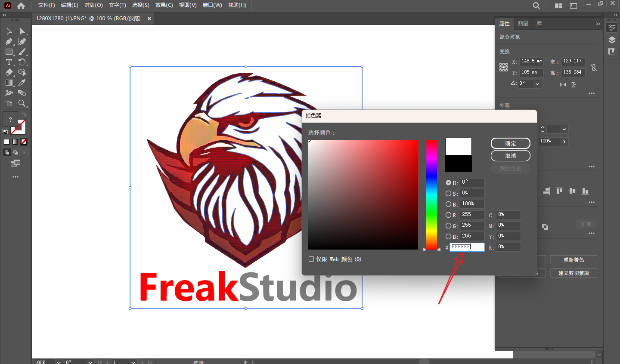Flip selection horizontally in Transform section

click(x=563, y=84)
